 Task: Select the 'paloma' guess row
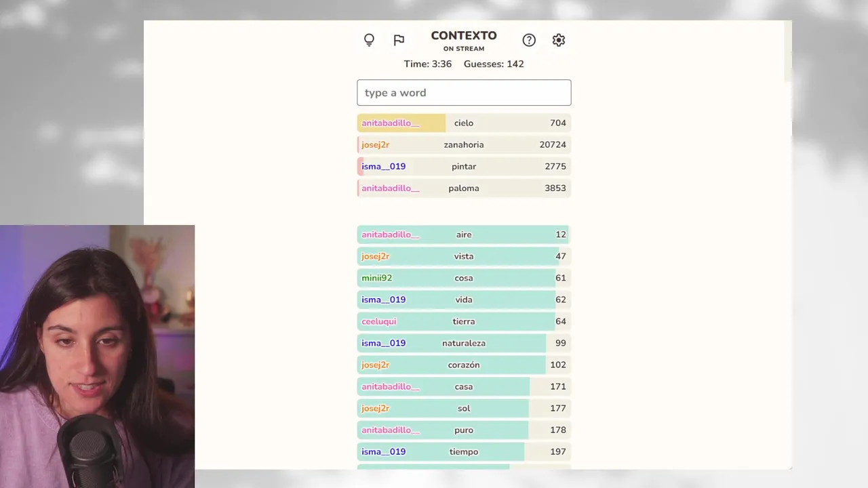tap(464, 188)
